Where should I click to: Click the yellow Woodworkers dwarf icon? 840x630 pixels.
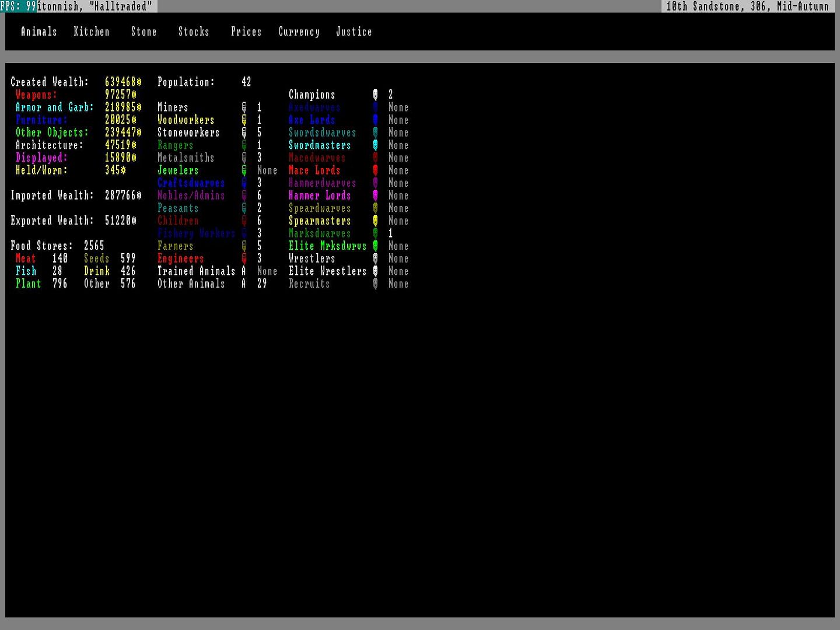(244, 120)
